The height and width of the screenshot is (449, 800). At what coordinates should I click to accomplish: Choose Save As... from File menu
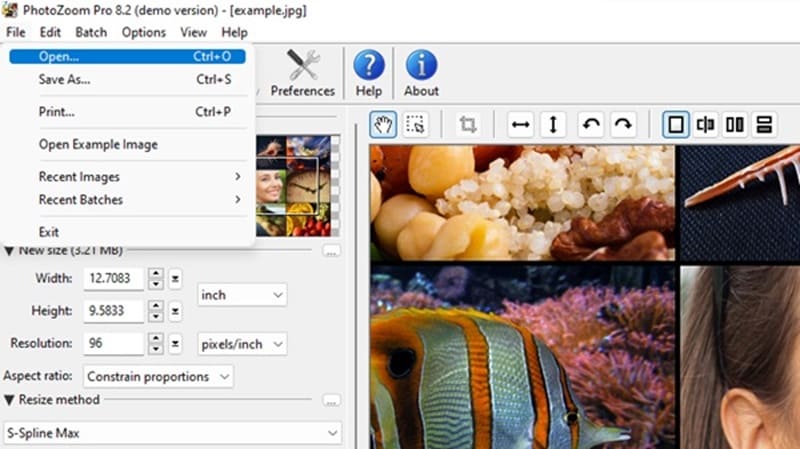click(127, 79)
